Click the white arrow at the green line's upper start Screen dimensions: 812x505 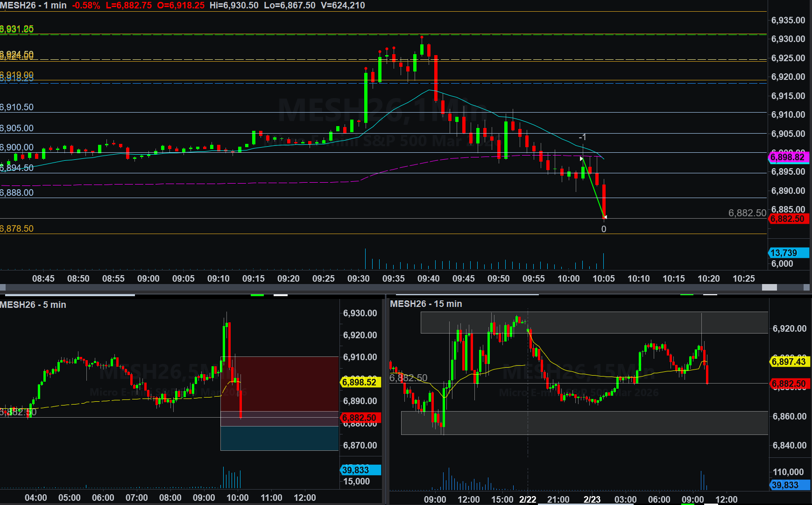581,159
